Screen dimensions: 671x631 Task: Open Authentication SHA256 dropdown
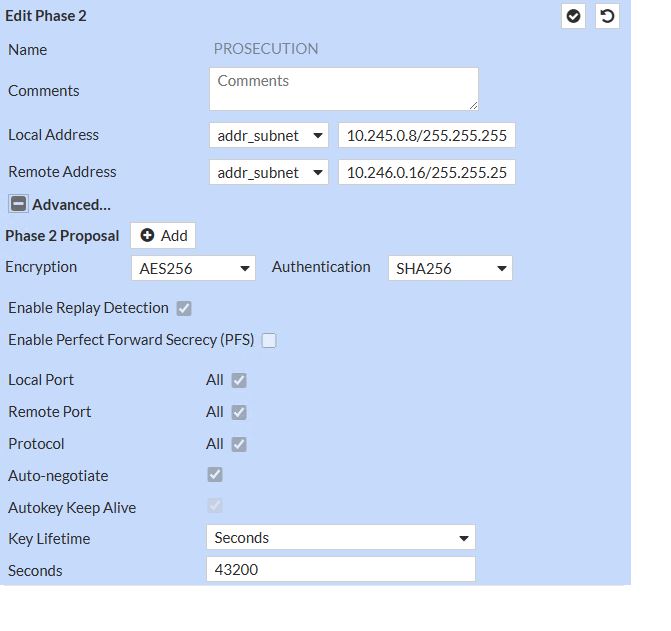pos(450,268)
